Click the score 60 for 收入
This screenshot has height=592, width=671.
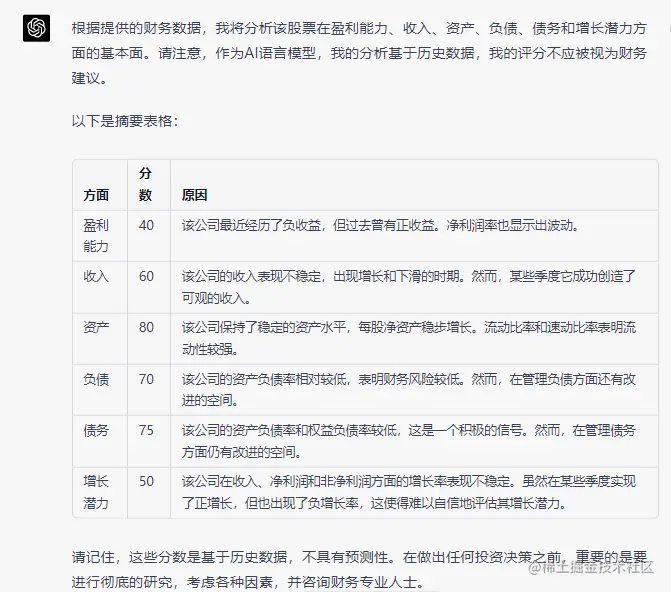pos(146,276)
